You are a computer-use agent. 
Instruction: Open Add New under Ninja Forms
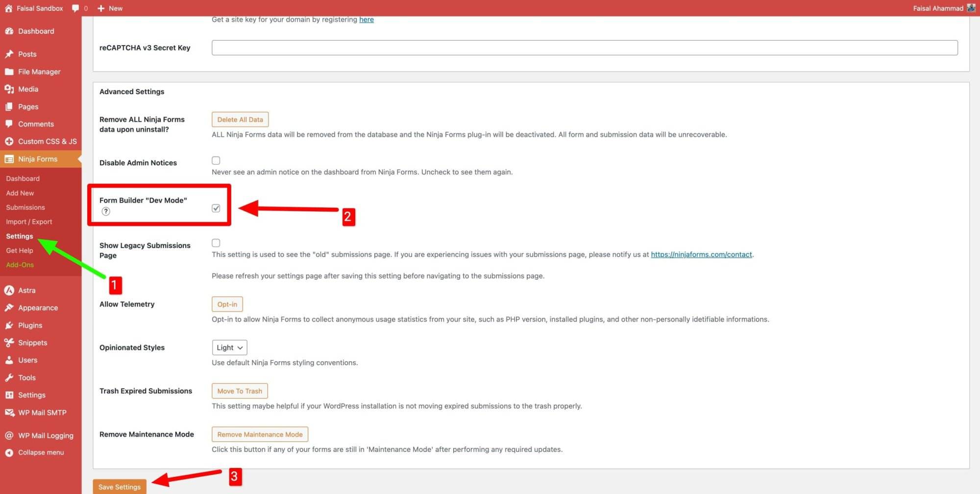click(x=20, y=193)
